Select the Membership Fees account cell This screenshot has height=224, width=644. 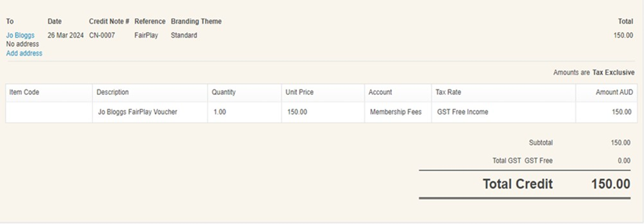pyautogui.click(x=398, y=112)
